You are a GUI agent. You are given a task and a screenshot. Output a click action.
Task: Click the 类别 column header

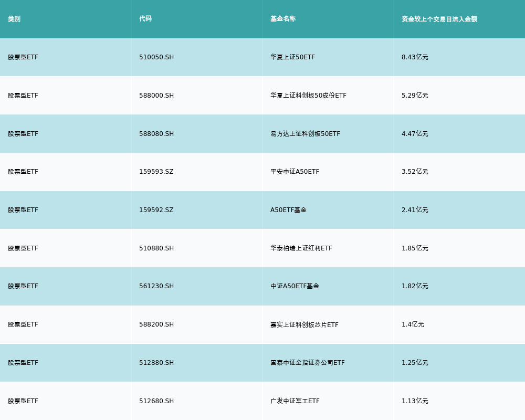point(14,19)
